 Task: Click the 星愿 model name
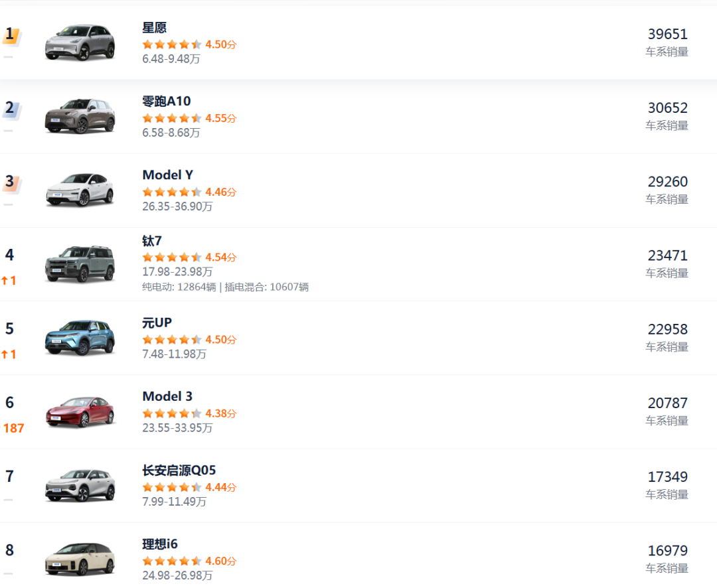click(x=155, y=28)
